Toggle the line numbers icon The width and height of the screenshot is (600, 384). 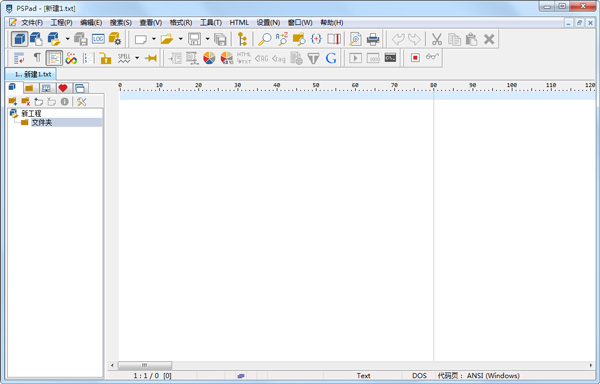88,58
